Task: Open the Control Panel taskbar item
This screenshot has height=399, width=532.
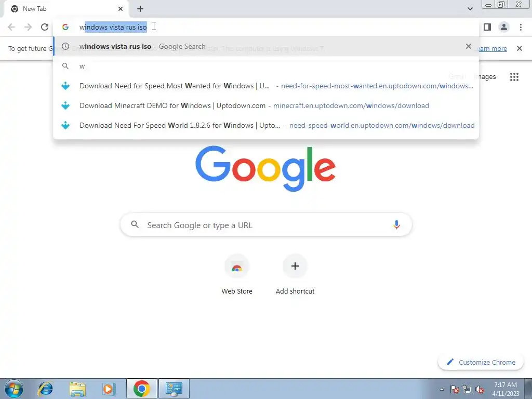Action: [174, 389]
